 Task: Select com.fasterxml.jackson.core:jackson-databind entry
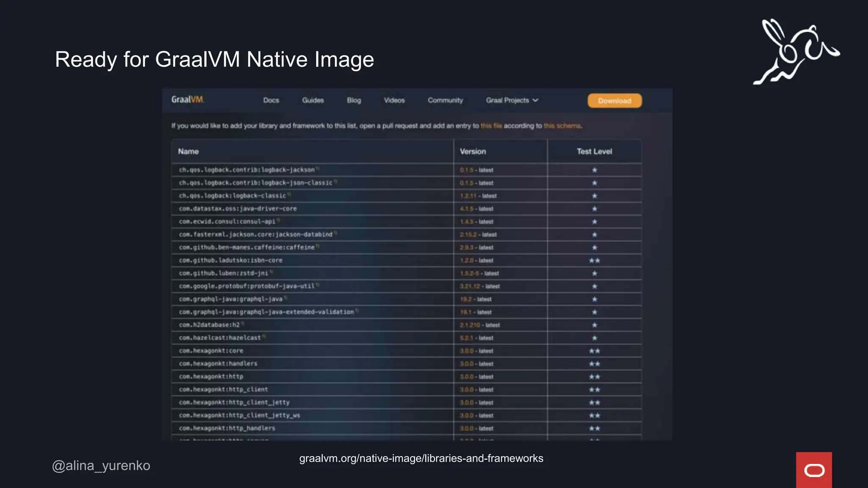pyautogui.click(x=256, y=234)
